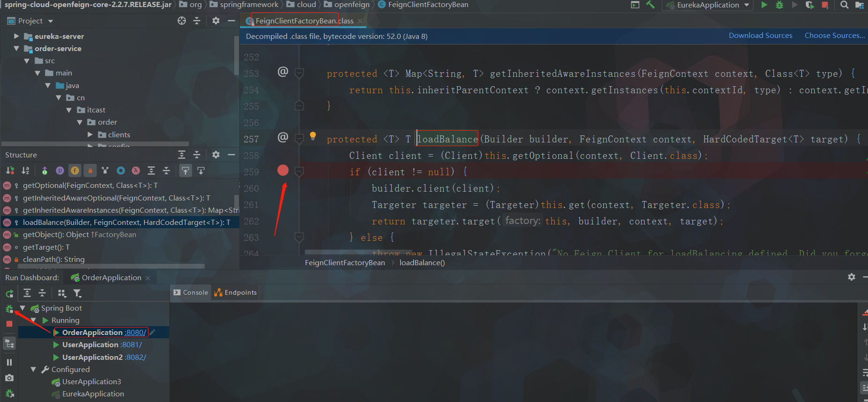This screenshot has height=402, width=868.
Task: Expand all nodes in the Run Dashboard toolbar
Action: click(27, 293)
